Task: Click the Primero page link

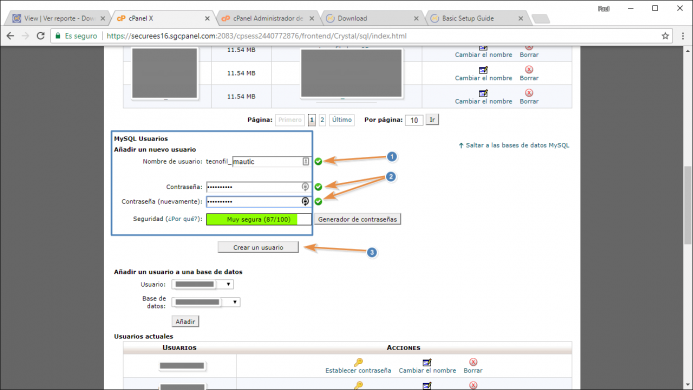Action: coord(289,120)
